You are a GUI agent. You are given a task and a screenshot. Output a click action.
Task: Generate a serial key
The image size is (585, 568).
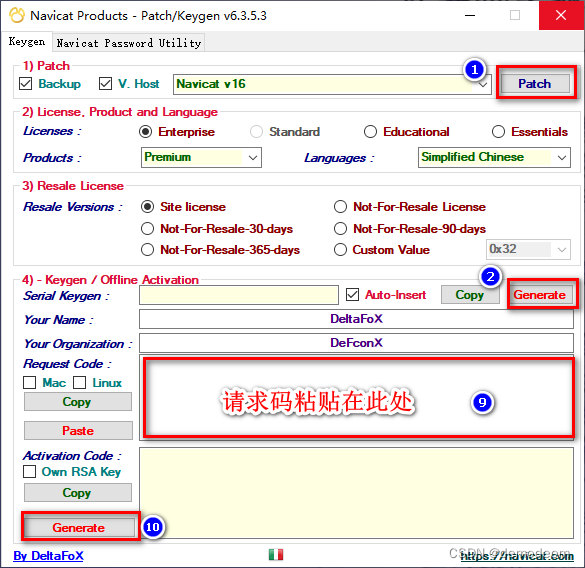pyautogui.click(x=540, y=295)
